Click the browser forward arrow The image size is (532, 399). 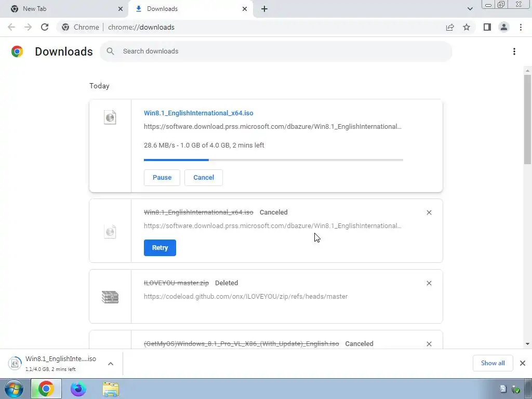[x=28, y=27]
